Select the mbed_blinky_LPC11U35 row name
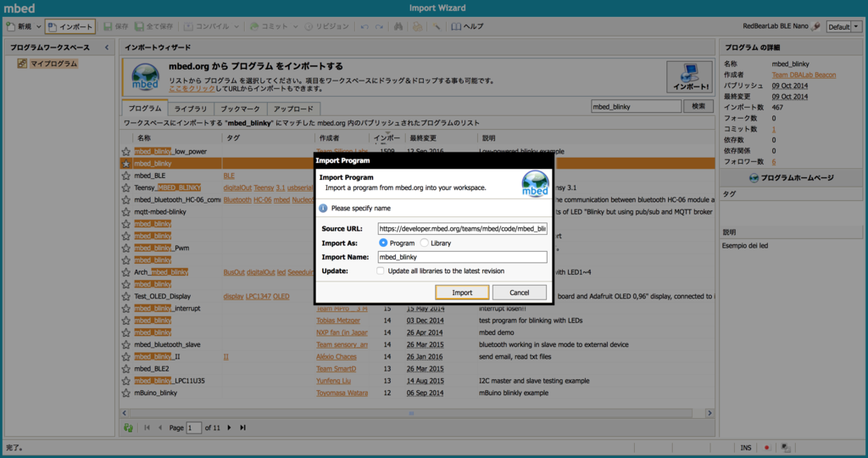The image size is (868, 458). [x=170, y=381]
